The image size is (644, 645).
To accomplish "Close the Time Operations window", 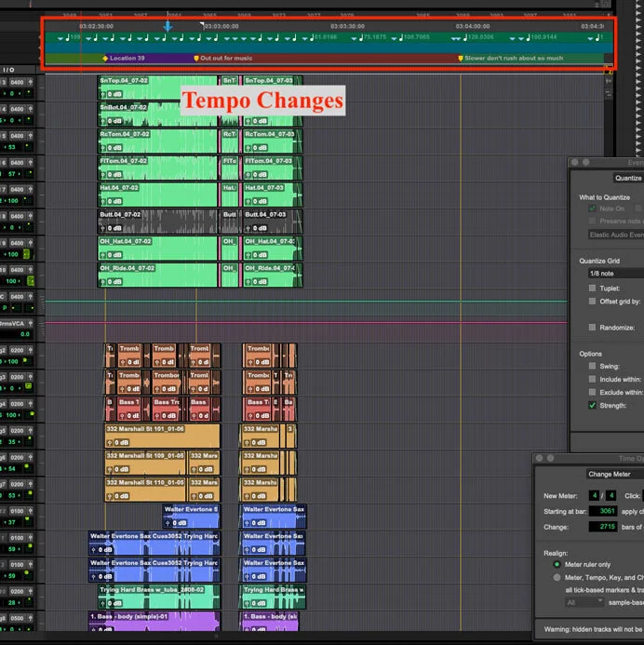I will pyautogui.click(x=539, y=458).
